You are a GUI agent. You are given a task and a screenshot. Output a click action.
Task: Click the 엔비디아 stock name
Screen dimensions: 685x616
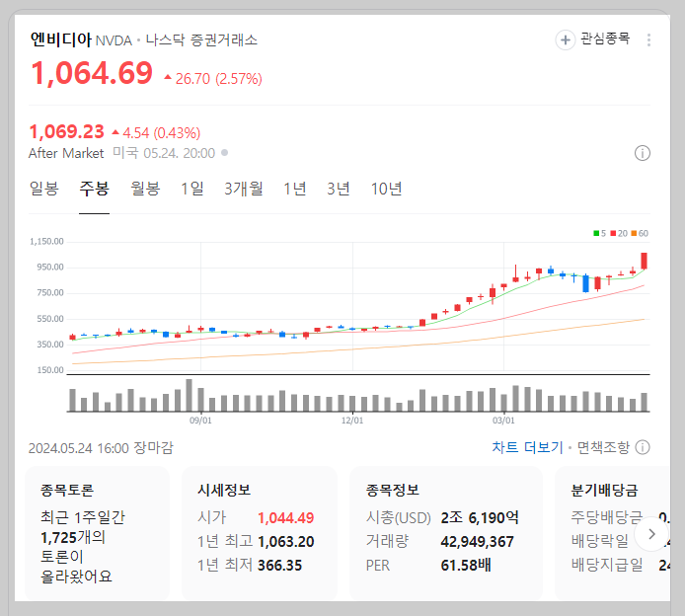(x=61, y=39)
